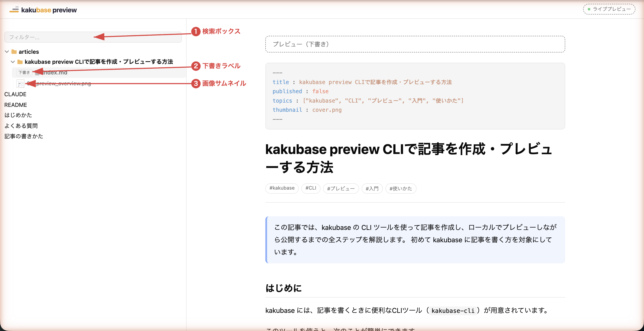
Task: Click the articles folder icon
Action: tap(14, 52)
